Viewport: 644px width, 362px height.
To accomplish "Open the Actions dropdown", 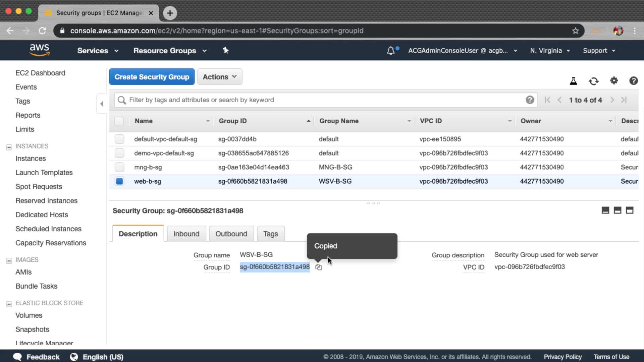I will tap(220, 77).
